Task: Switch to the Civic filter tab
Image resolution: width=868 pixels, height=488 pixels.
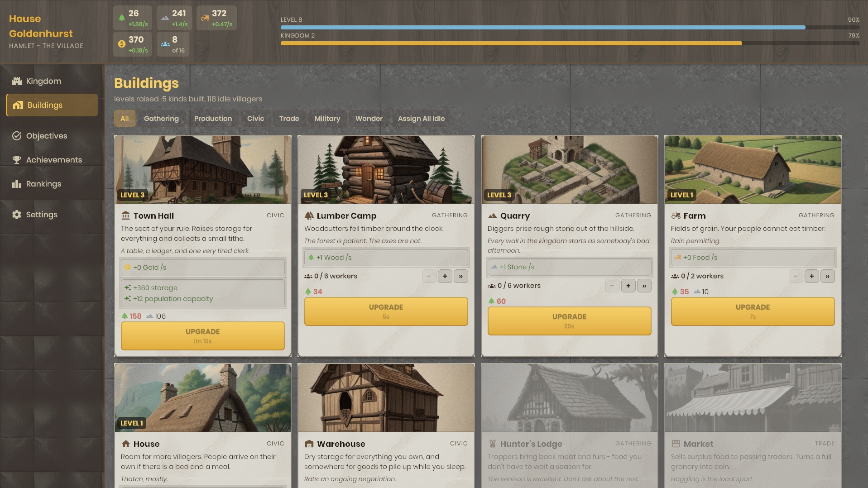Action: click(x=255, y=119)
